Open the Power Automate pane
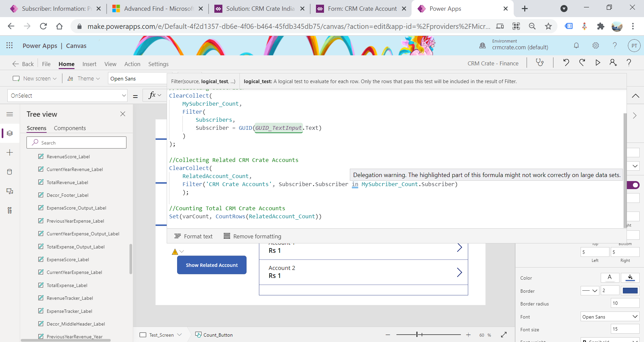Image resolution: width=644 pixels, height=342 pixels. tap(10, 210)
